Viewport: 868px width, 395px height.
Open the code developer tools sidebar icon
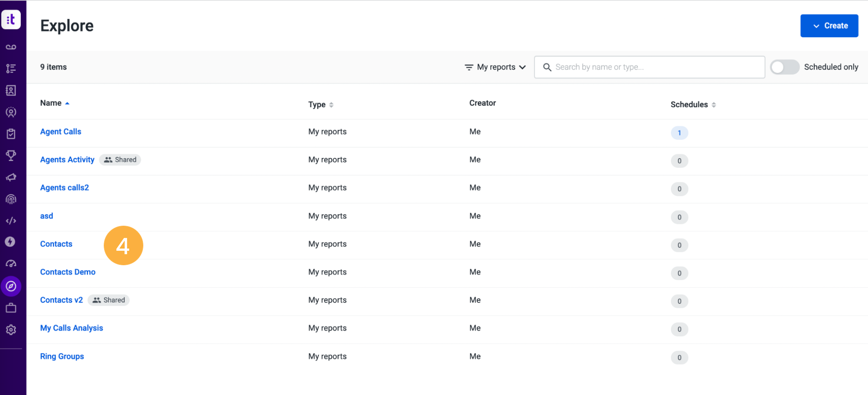(11, 221)
